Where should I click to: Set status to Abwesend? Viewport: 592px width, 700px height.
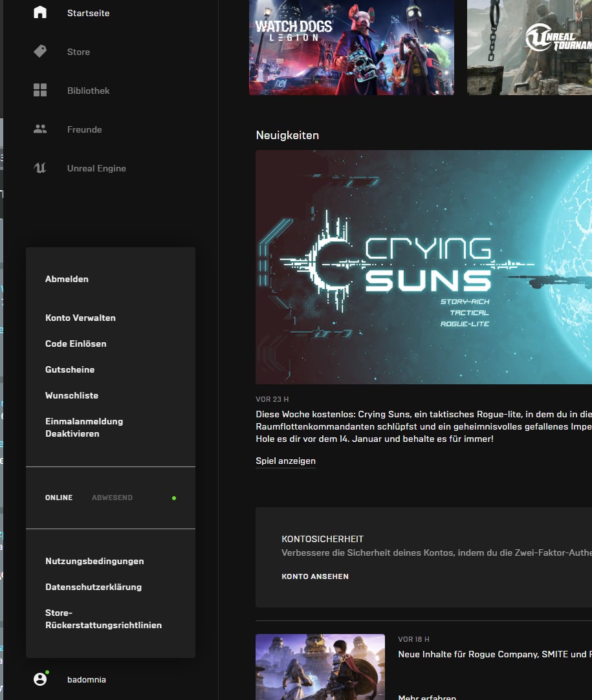(x=112, y=498)
